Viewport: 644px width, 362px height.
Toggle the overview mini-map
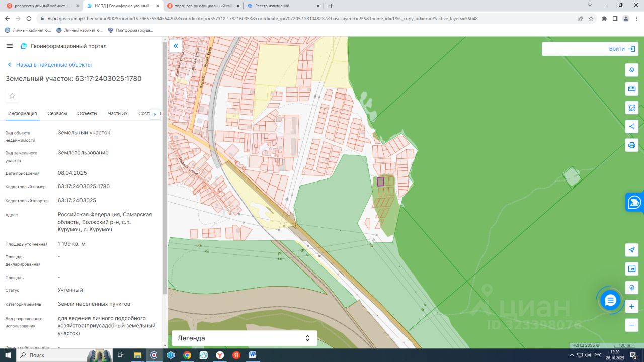(x=632, y=269)
